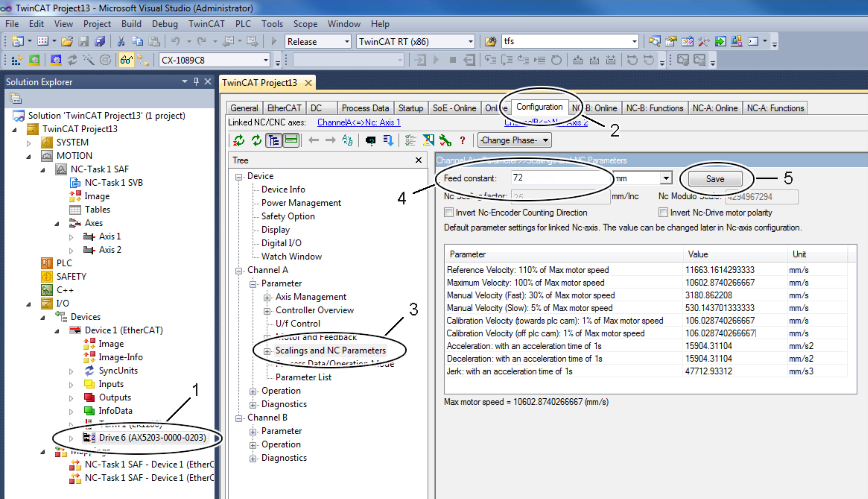Click the second green refresh arrows icon

point(257,140)
